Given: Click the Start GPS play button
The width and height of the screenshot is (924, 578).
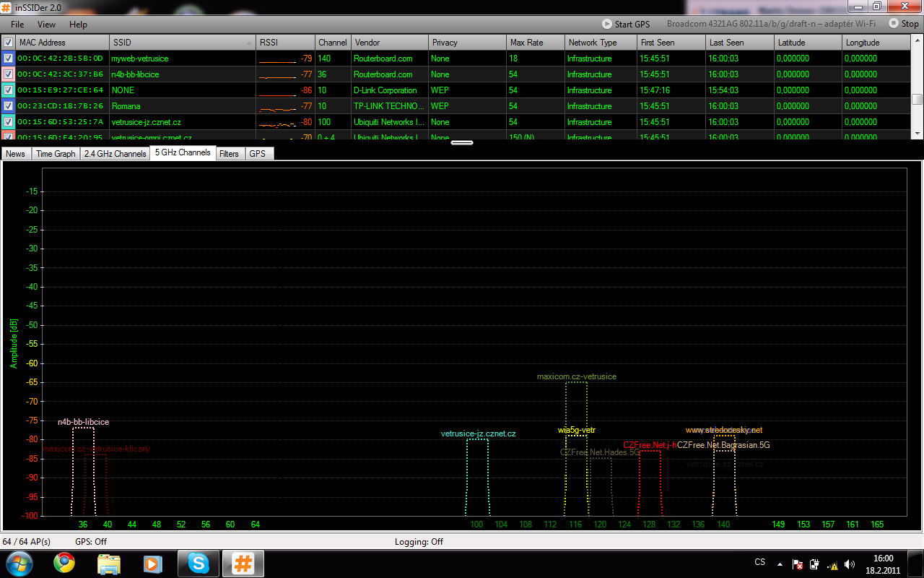Looking at the screenshot, I should coord(607,24).
